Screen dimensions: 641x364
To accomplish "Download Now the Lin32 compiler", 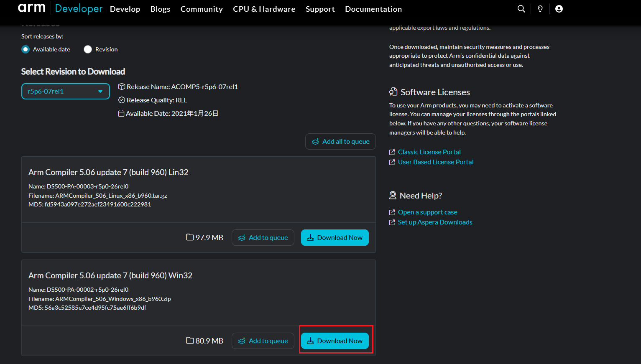I will pos(335,237).
